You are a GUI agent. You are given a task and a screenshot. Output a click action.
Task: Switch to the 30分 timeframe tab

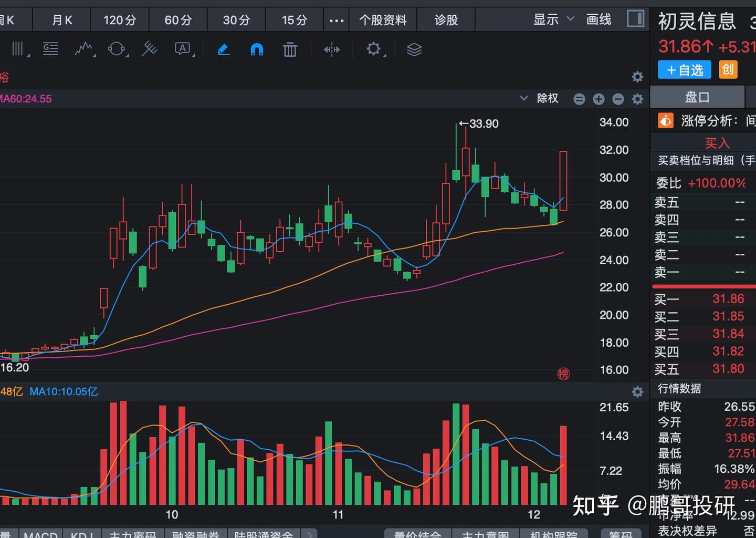(236, 19)
